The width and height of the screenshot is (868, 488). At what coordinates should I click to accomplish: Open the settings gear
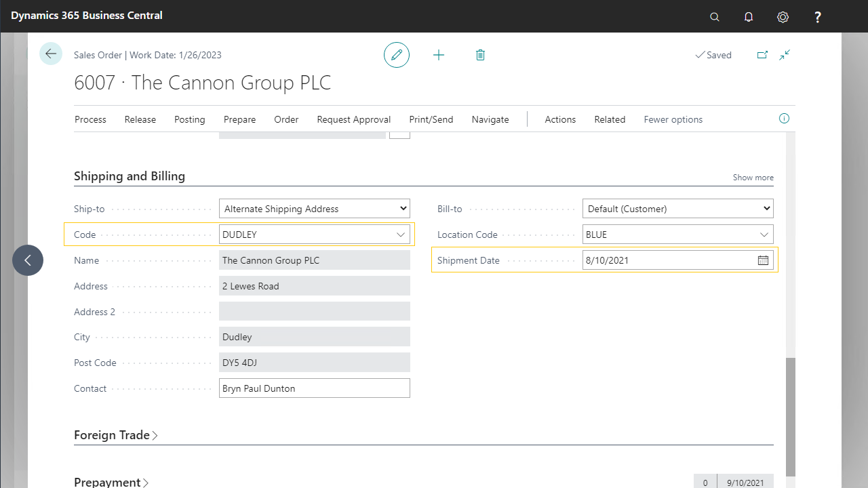783,17
